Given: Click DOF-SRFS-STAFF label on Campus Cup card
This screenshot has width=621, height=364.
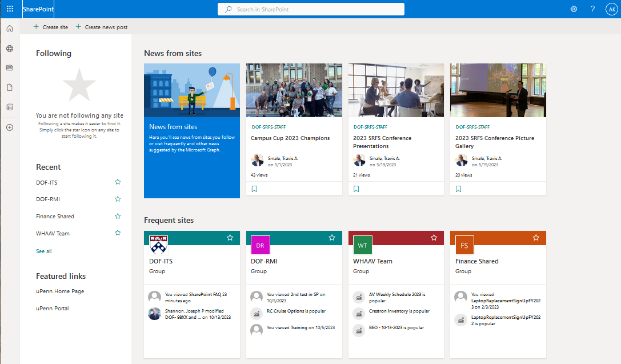Looking at the screenshot, I should click(269, 127).
